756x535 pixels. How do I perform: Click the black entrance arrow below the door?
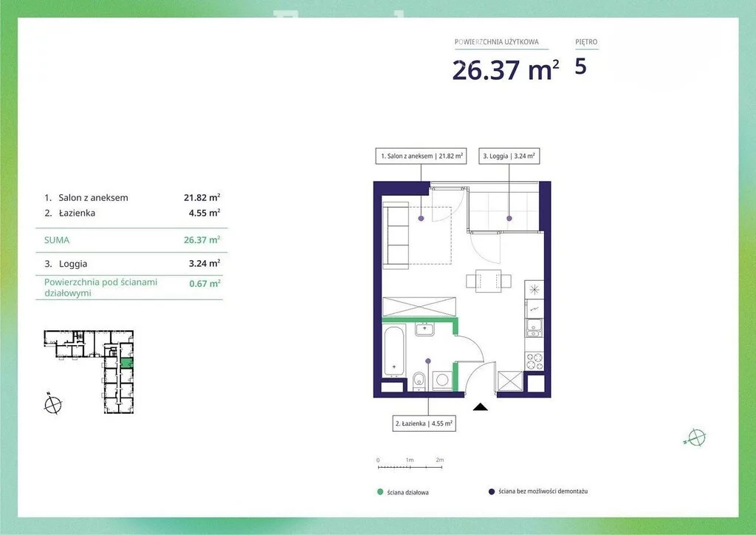click(x=480, y=406)
